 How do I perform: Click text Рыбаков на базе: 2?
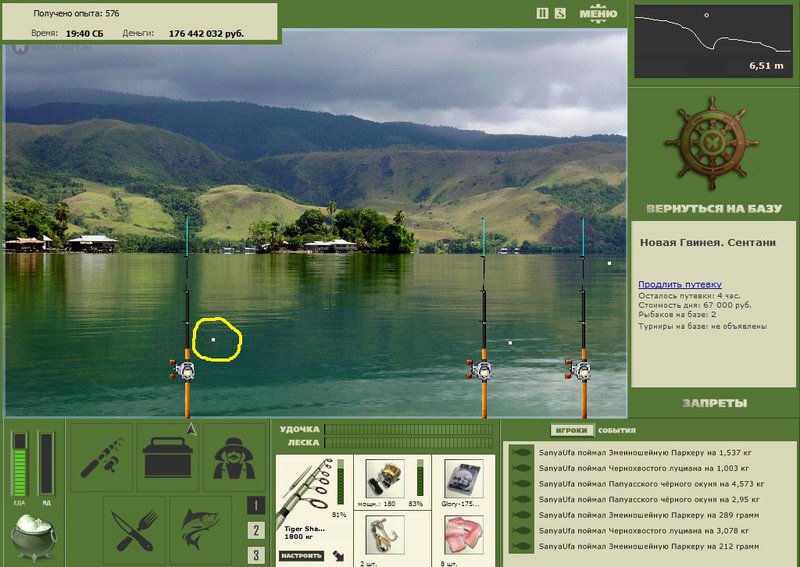click(x=677, y=314)
